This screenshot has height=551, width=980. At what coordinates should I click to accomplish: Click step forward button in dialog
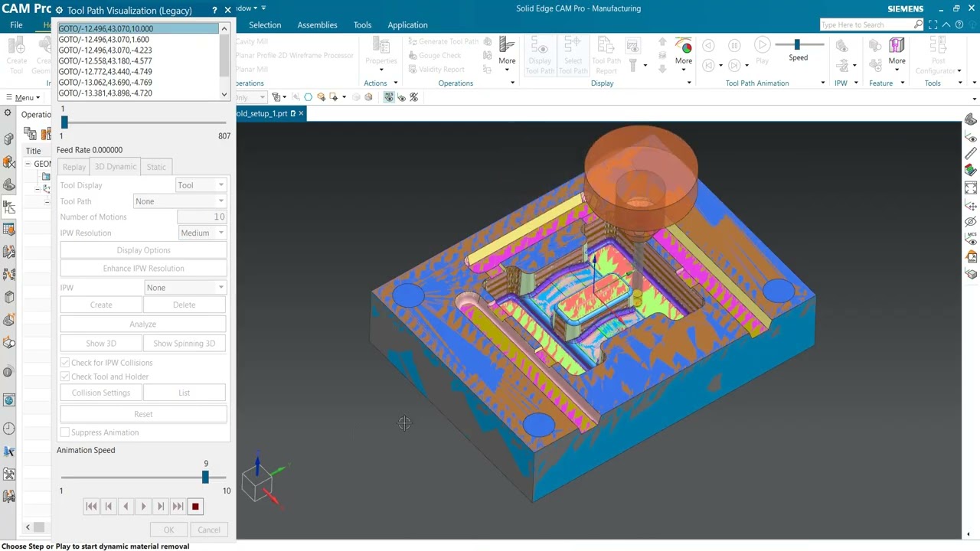coord(161,507)
